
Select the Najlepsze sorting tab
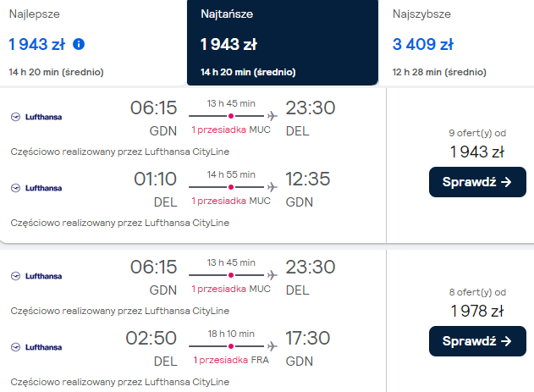pos(93,42)
